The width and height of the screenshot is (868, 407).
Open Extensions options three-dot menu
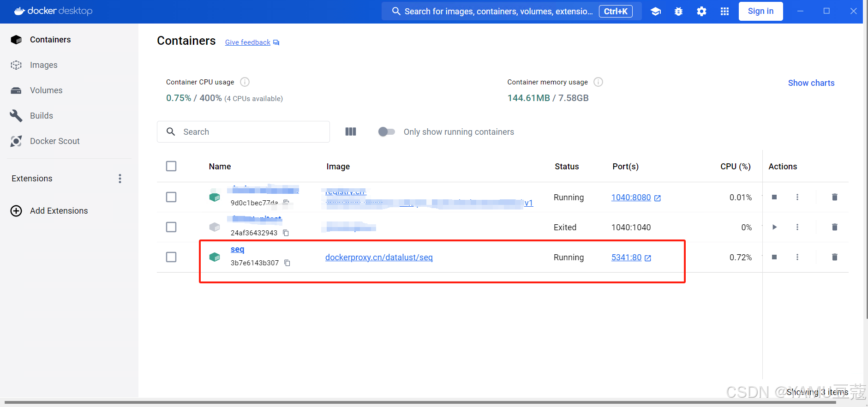pos(120,179)
